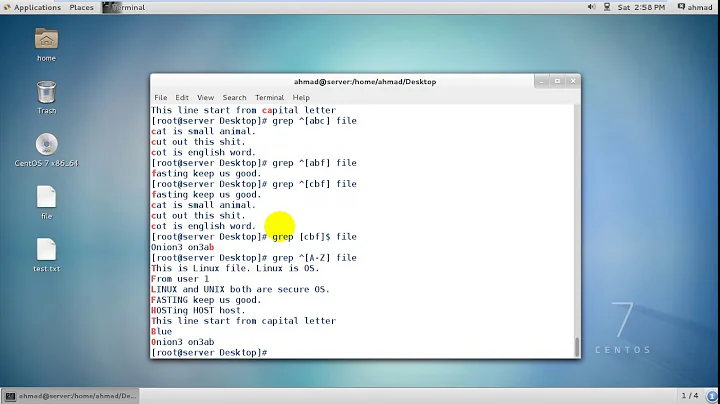Click the taskbar ahmad@server terminal button
Image resolution: width=720 pixels, height=404 pixels.
coord(70,396)
